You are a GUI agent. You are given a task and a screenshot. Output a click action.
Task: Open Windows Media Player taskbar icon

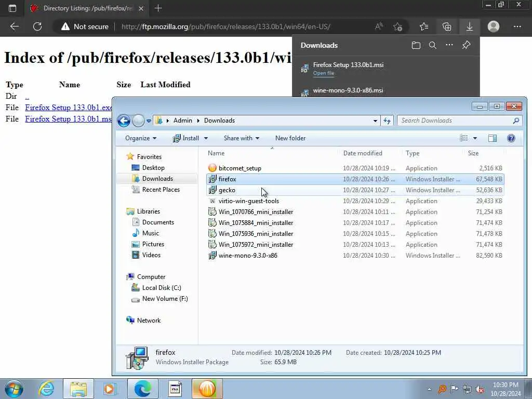click(x=110, y=389)
